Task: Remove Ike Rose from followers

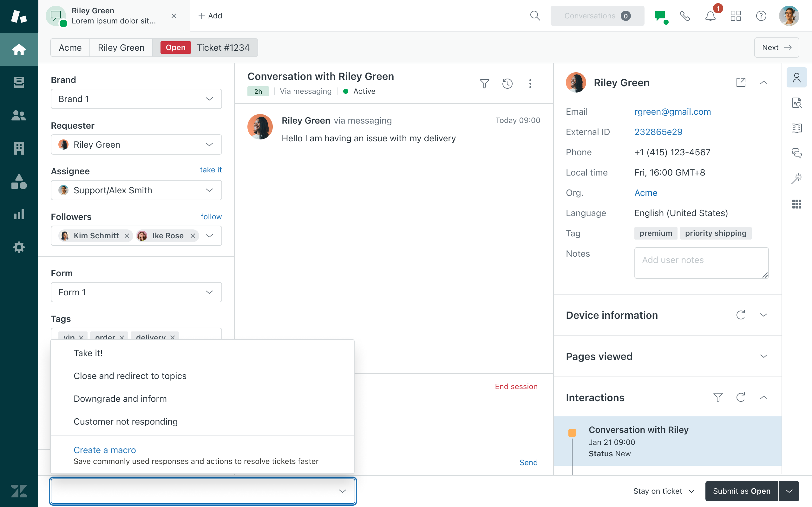Action: (193, 236)
